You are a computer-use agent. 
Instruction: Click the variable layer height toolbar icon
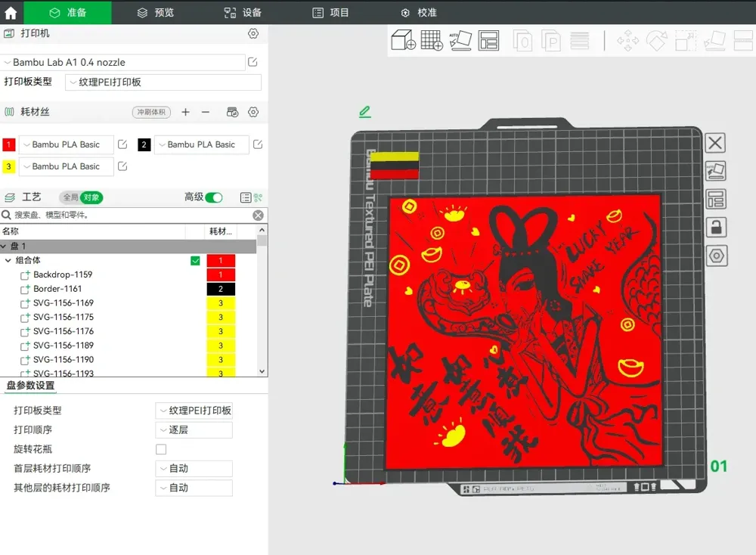(580, 41)
